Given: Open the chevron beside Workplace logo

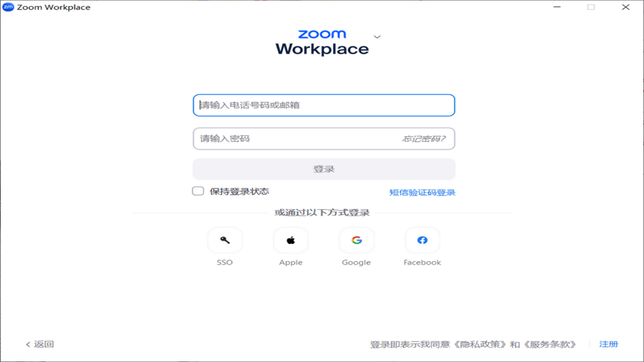Looking at the screenshot, I should click(377, 37).
